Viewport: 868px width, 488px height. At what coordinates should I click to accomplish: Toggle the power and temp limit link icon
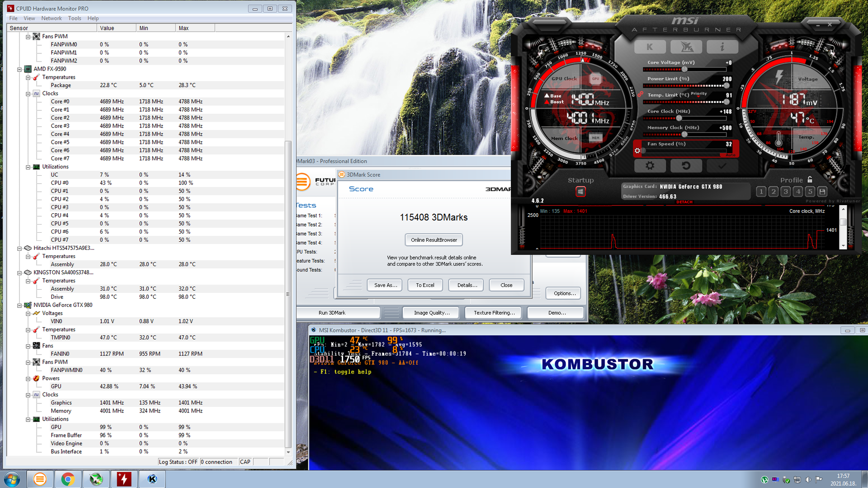click(641, 94)
